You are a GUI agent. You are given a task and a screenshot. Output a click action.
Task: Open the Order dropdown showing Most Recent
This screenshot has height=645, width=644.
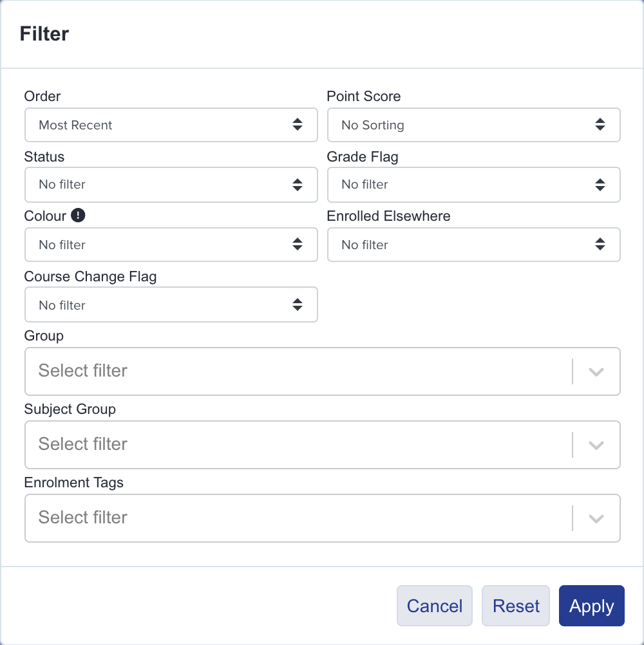click(x=171, y=125)
